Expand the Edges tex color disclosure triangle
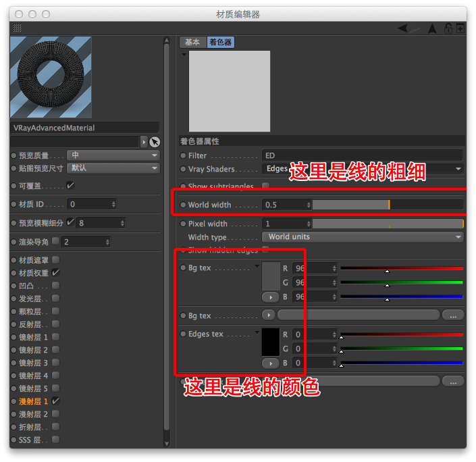 [x=257, y=332]
